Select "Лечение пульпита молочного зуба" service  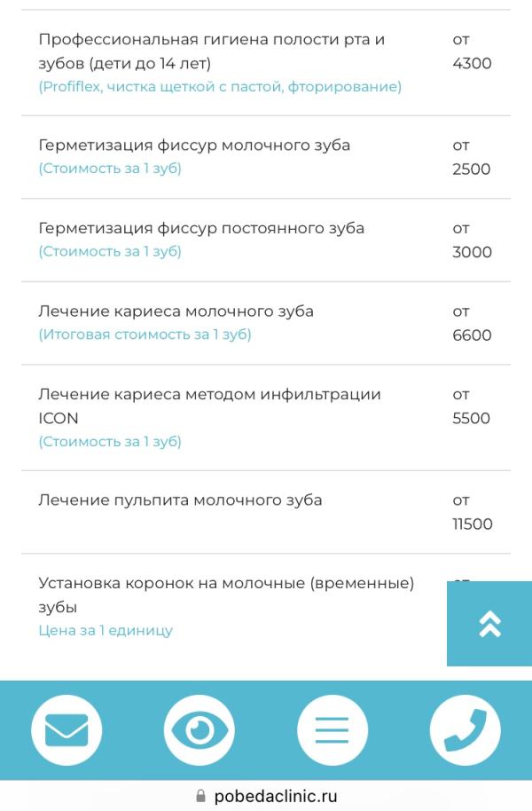tap(180, 500)
